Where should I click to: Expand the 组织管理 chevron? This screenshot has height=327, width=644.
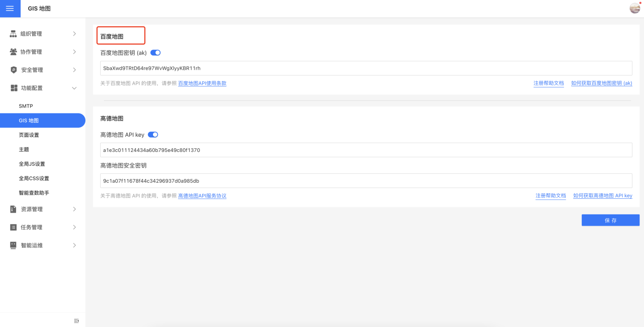coord(74,34)
